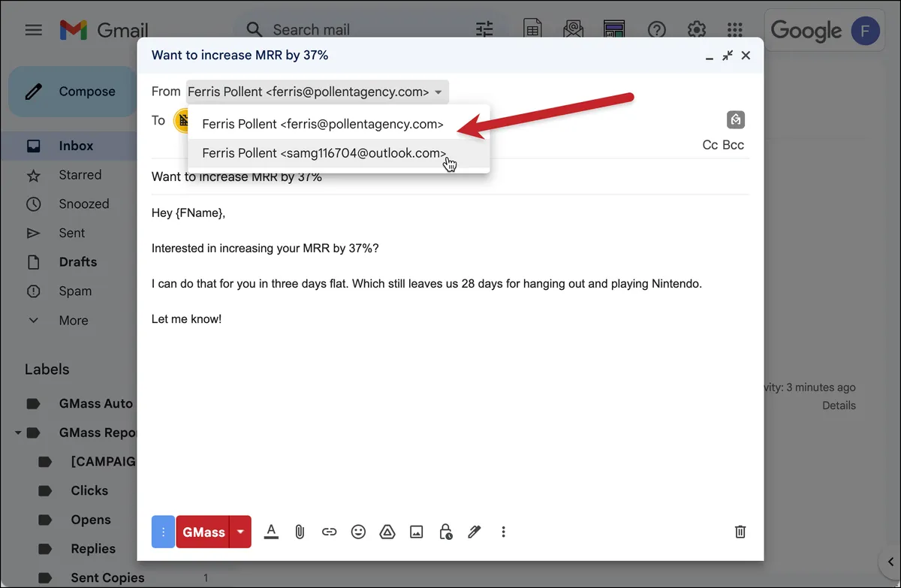
Task: Open the Clicks label
Action: [x=89, y=490]
